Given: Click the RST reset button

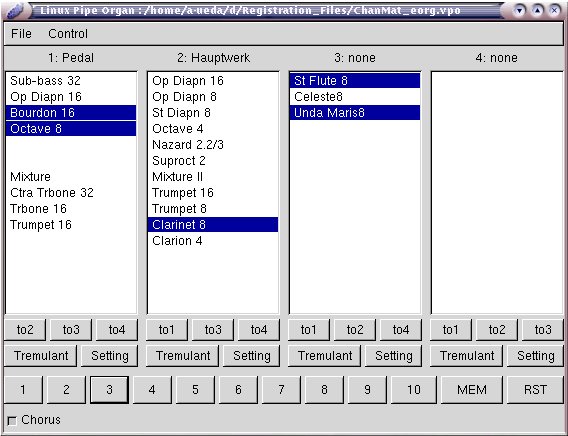Looking at the screenshot, I should [535, 390].
